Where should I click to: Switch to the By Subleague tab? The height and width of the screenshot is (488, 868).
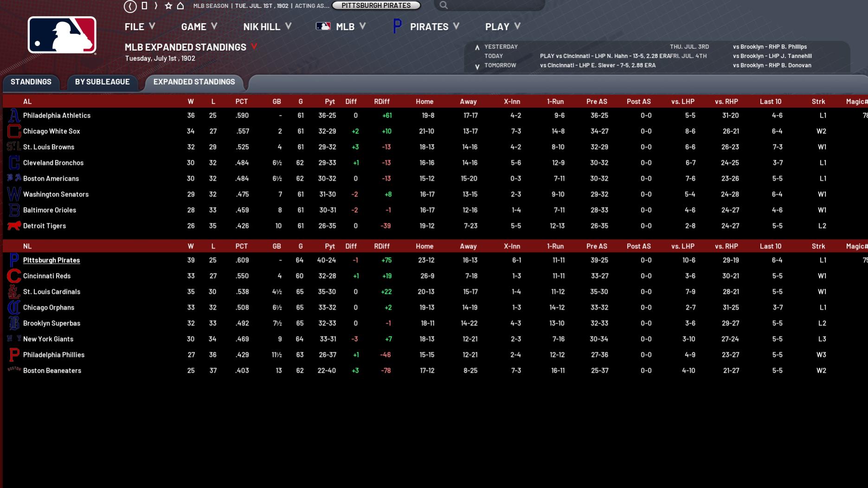[102, 82]
